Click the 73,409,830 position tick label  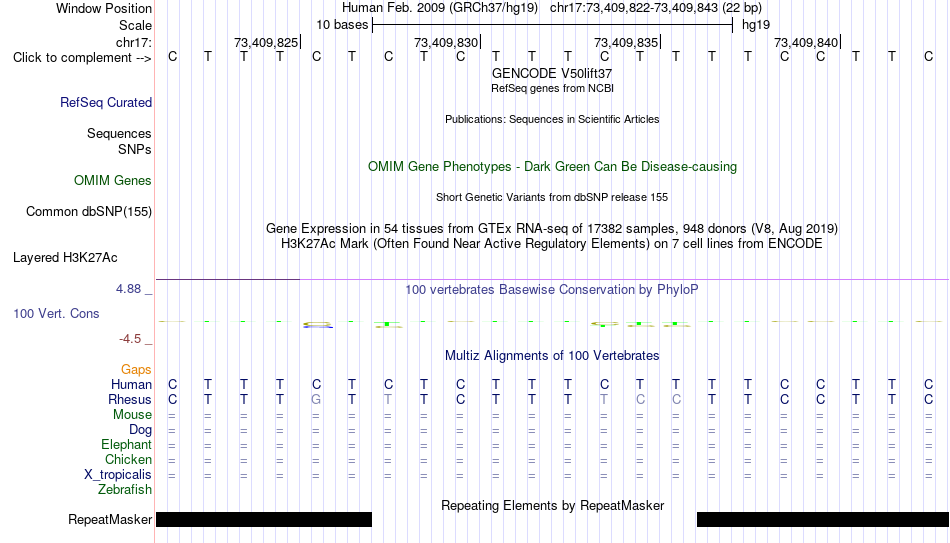[x=446, y=43]
